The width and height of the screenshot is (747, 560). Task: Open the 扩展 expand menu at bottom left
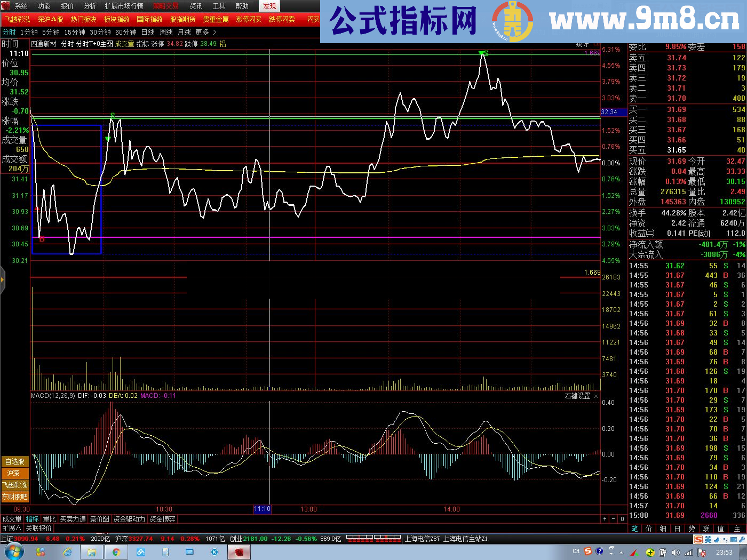(11, 528)
